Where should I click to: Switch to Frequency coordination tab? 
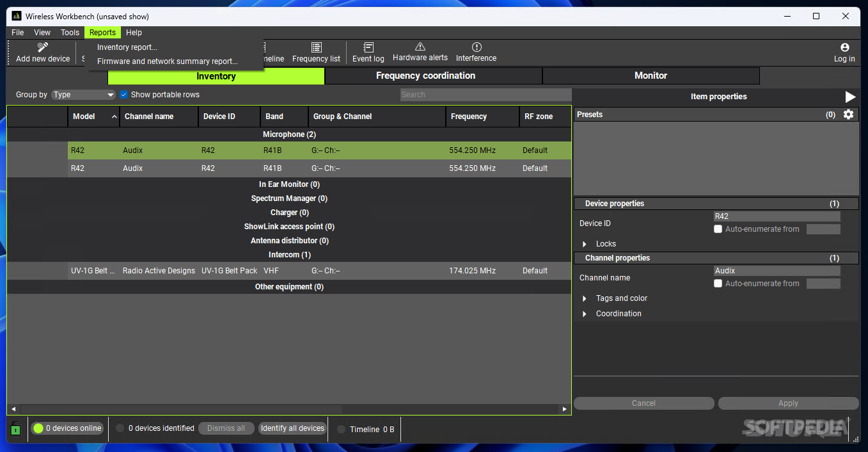point(434,76)
